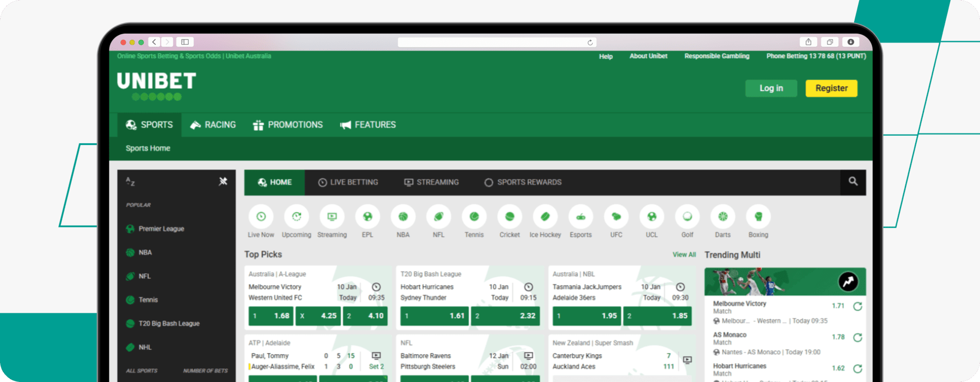Open the RACING main menu tab
The image size is (980, 382).
tap(213, 125)
